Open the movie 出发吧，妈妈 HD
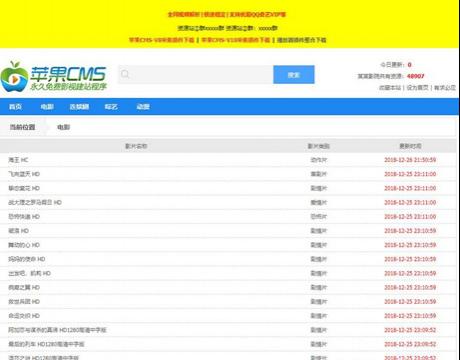This screenshot has width=460, height=360. 30,273
